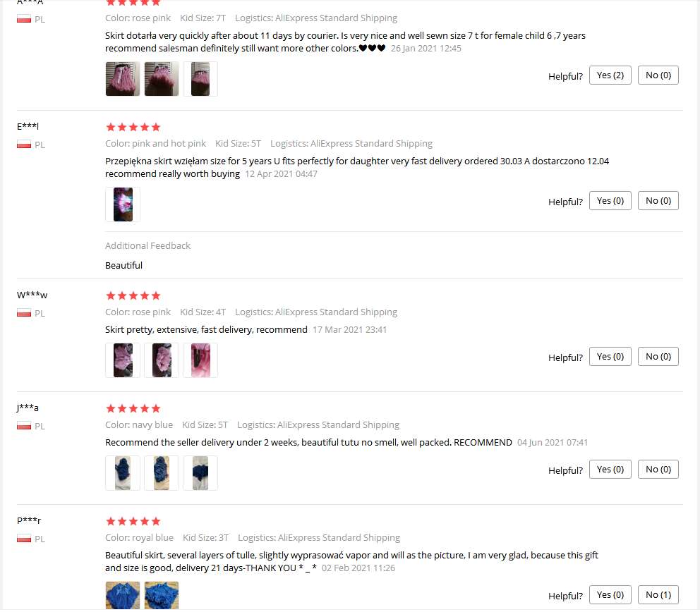Image resolution: width=700 pixels, height=612 pixels.
Task: Open first photo in W***w's review
Action: point(123,360)
